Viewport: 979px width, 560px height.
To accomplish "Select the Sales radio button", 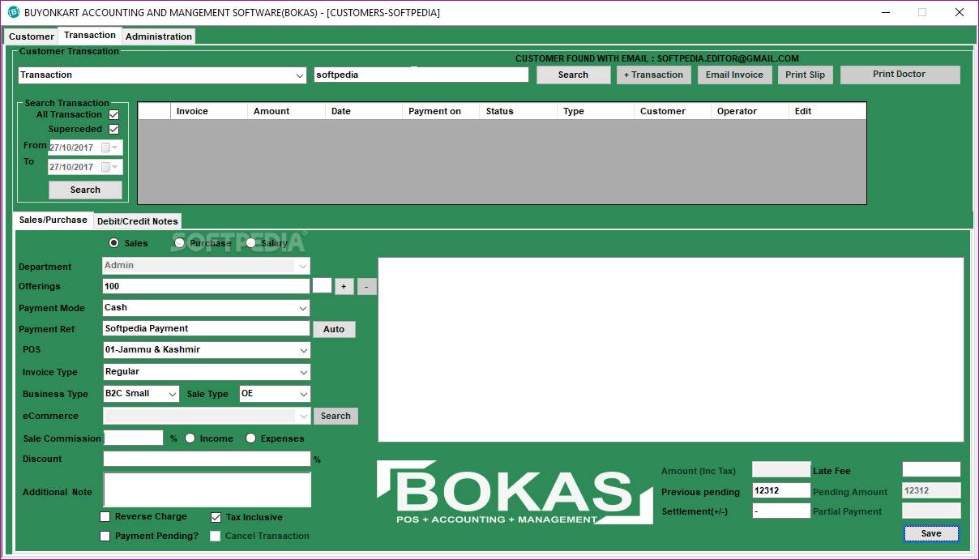I will [x=113, y=243].
